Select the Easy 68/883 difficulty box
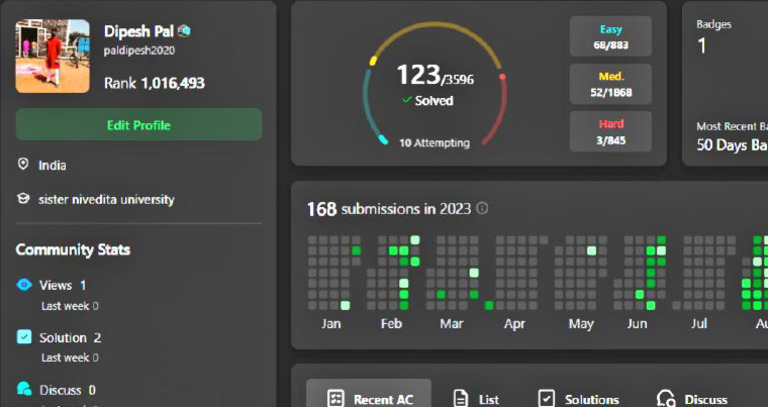The image size is (768, 407). [610, 37]
